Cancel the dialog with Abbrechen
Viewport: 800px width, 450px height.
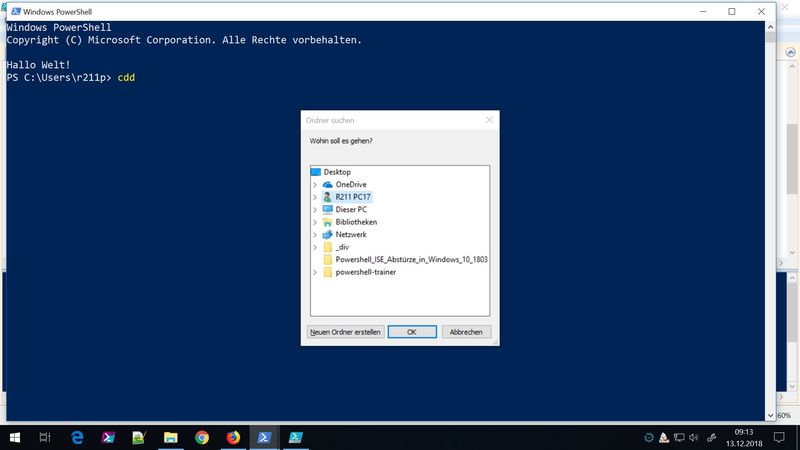(466, 332)
